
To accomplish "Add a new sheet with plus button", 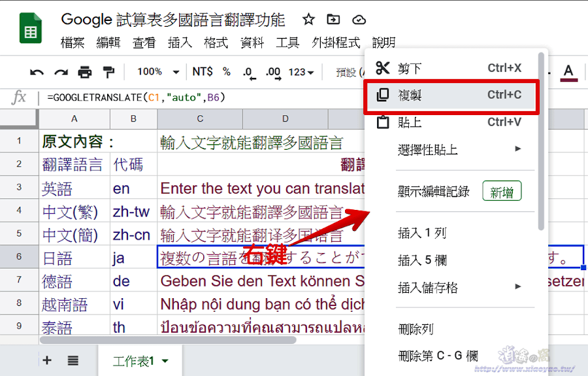I will (x=47, y=360).
